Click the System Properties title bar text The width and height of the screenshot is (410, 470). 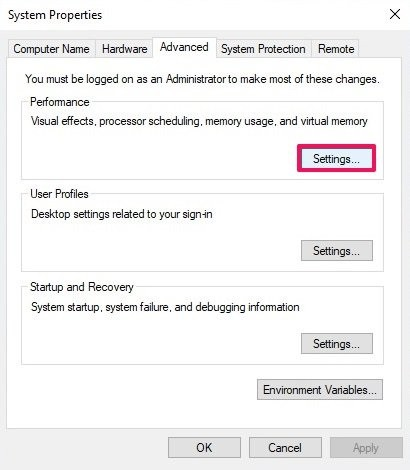point(55,15)
